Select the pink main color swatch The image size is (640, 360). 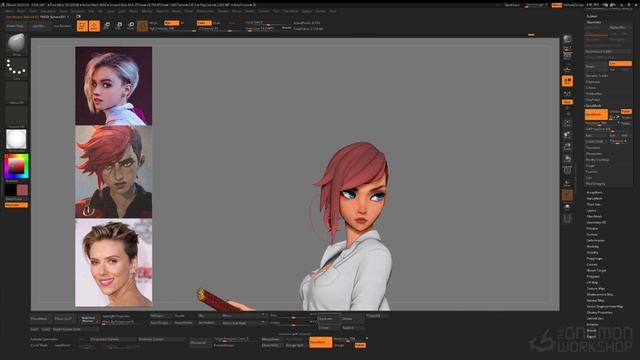pyautogui.click(x=22, y=190)
